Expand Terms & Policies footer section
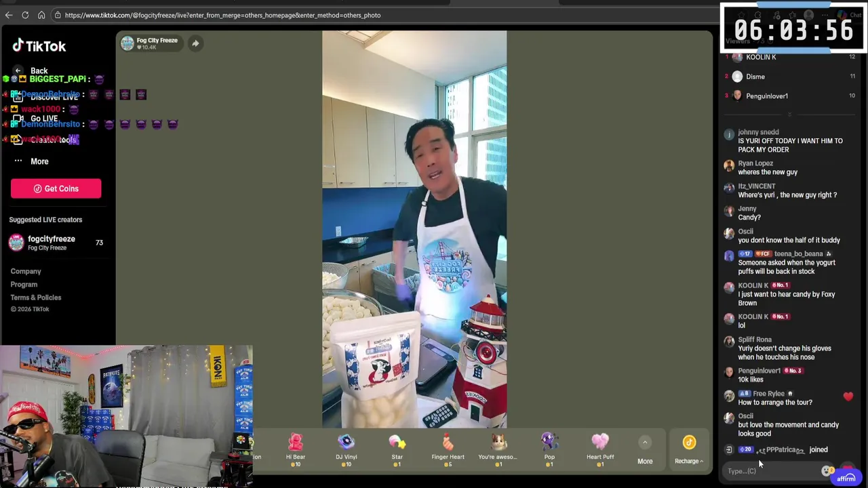 (36, 297)
